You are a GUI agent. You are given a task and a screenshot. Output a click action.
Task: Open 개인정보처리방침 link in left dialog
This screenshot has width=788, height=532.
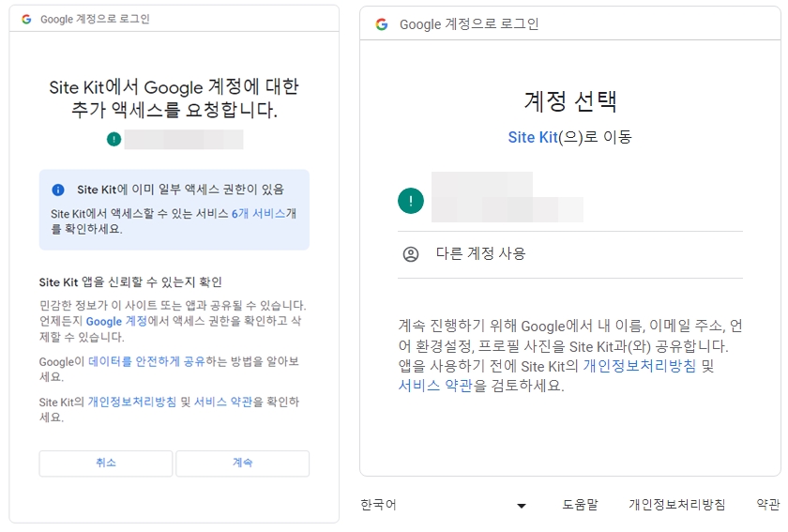[132, 402]
